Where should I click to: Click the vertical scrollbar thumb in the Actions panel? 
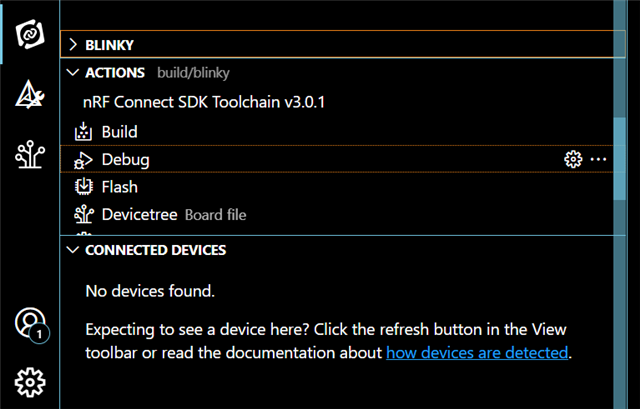620,159
